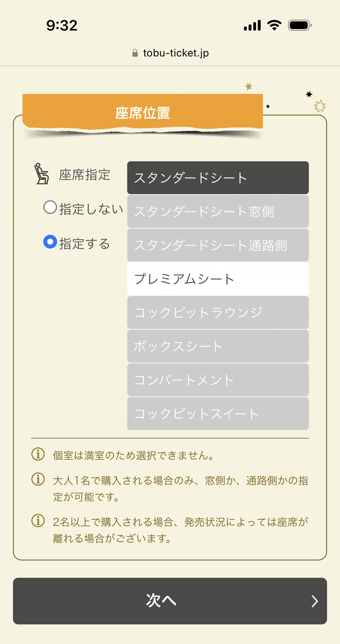Screen dimensions: 340x644
Task: Pick ボックスシート seat option
Action: 218,346
